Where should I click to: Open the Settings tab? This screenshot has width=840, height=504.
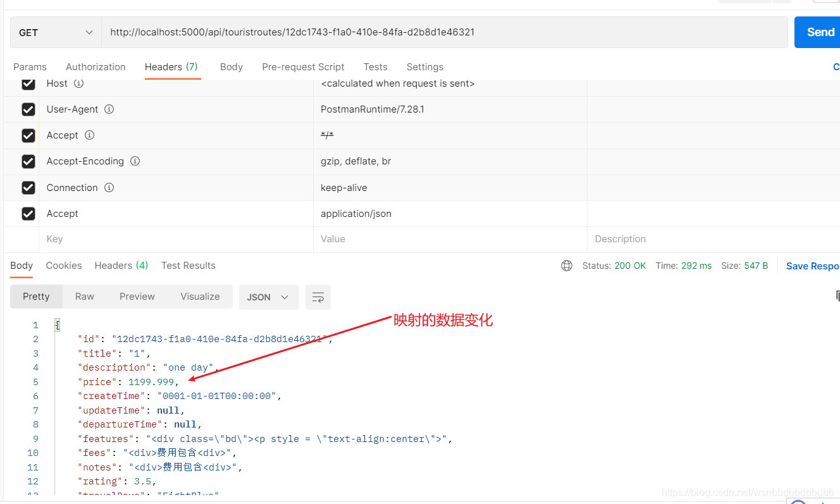click(x=425, y=67)
